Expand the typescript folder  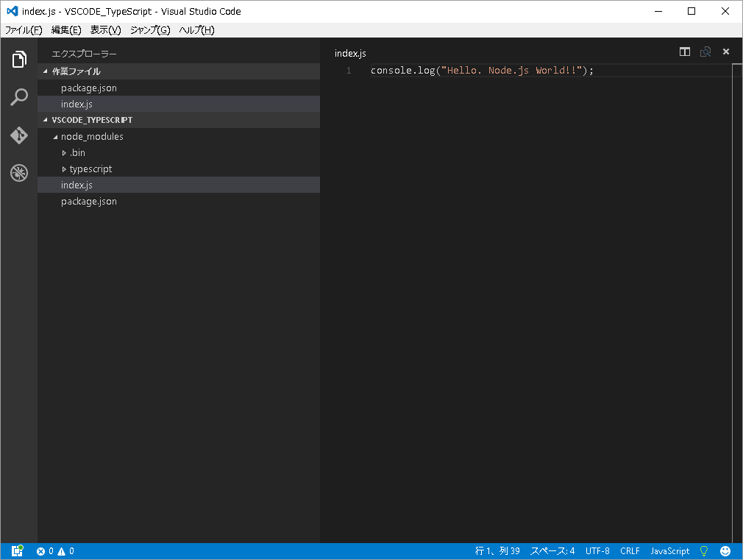pos(64,169)
